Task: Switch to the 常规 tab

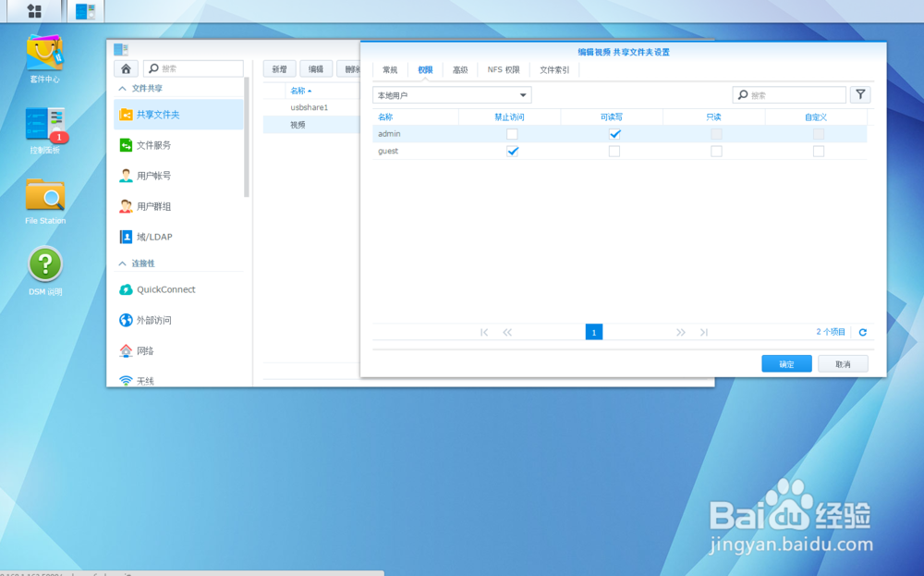Action: click(389, 68)
